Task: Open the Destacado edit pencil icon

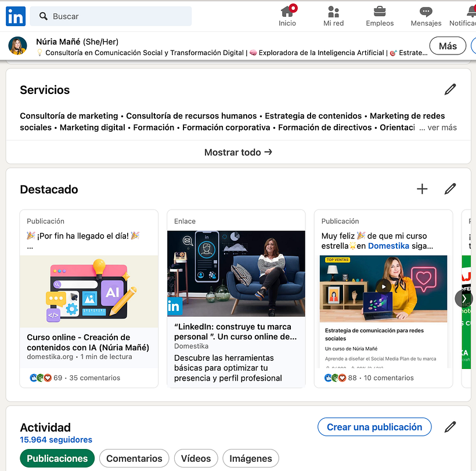Action: pos(450,189)
